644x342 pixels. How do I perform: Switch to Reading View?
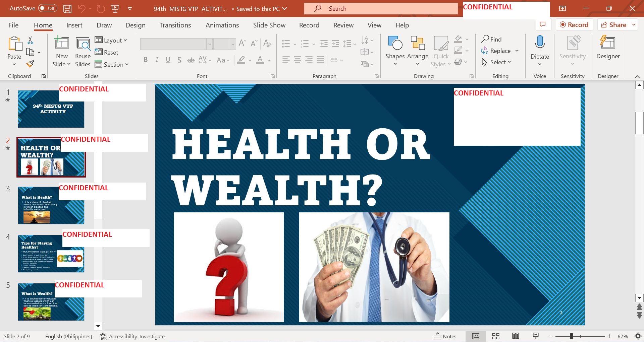pyautogui.click(x=516, y=336)
